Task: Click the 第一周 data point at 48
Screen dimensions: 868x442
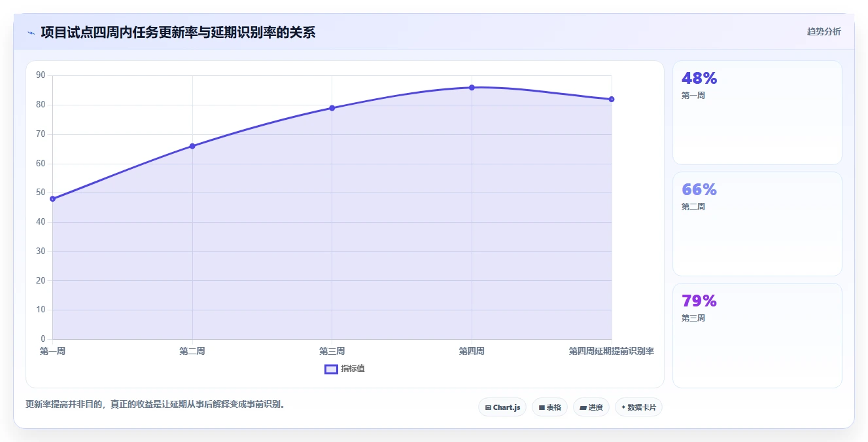Action: pos(53,199)
